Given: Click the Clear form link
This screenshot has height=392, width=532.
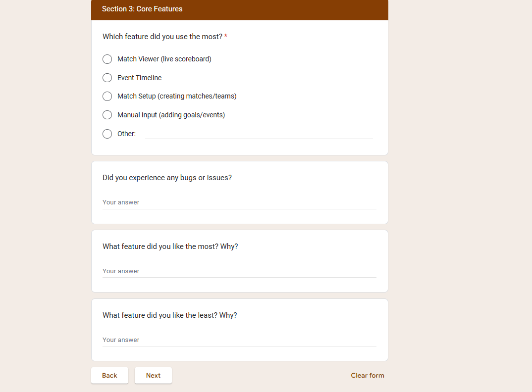Looking at the screenshot, I should pyautogui.click(x=367, y=375).
